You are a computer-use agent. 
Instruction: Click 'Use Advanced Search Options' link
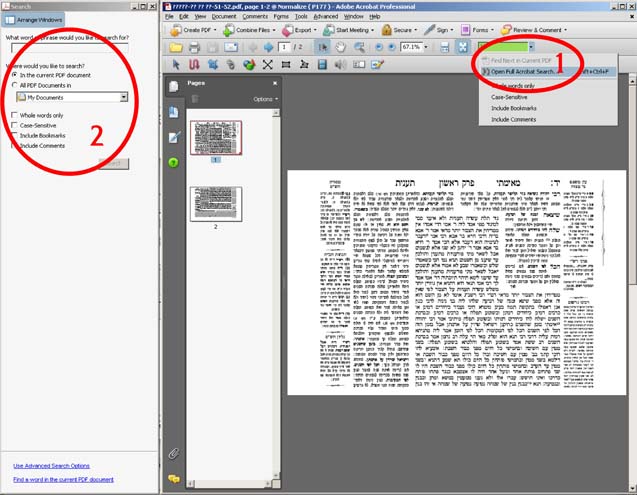(51, 466)
